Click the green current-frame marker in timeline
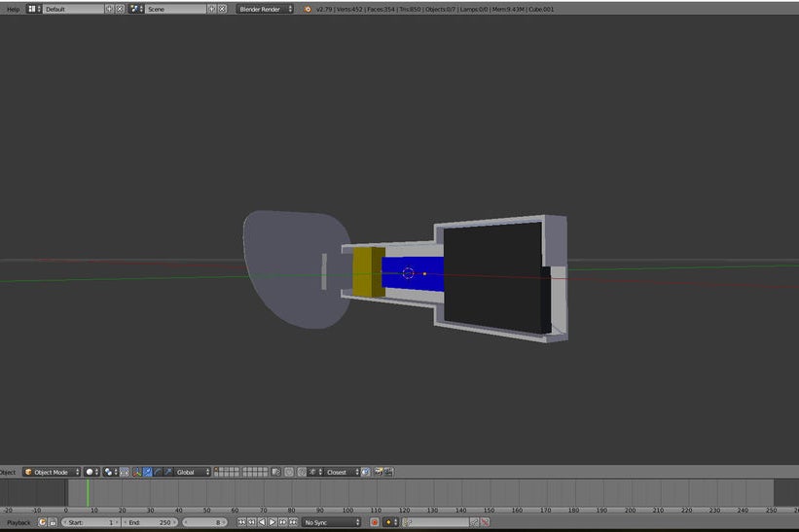799x532 pixels. click(x=88, y=493)
